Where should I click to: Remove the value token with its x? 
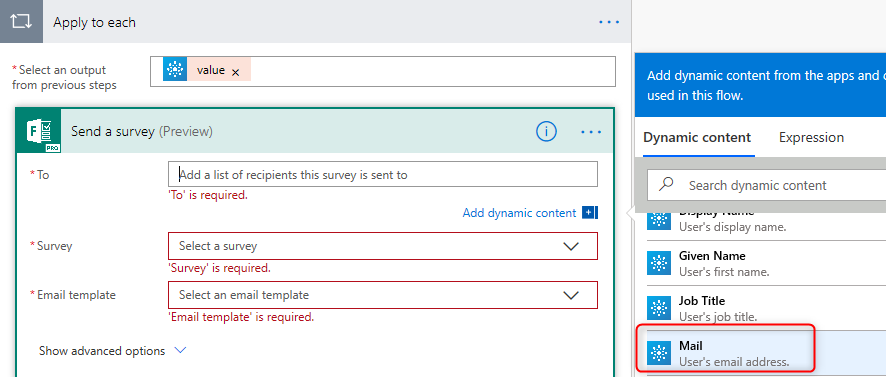tap(236, 72)
